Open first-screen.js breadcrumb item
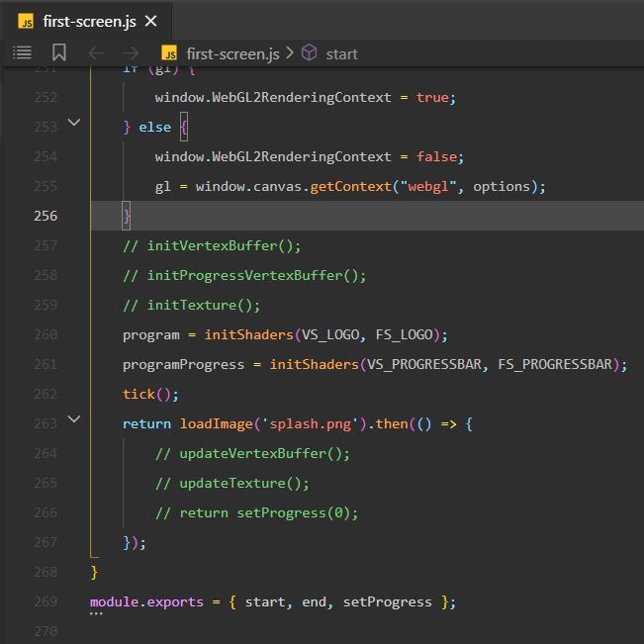The image size is (644, 644). (x=232, y=53)
